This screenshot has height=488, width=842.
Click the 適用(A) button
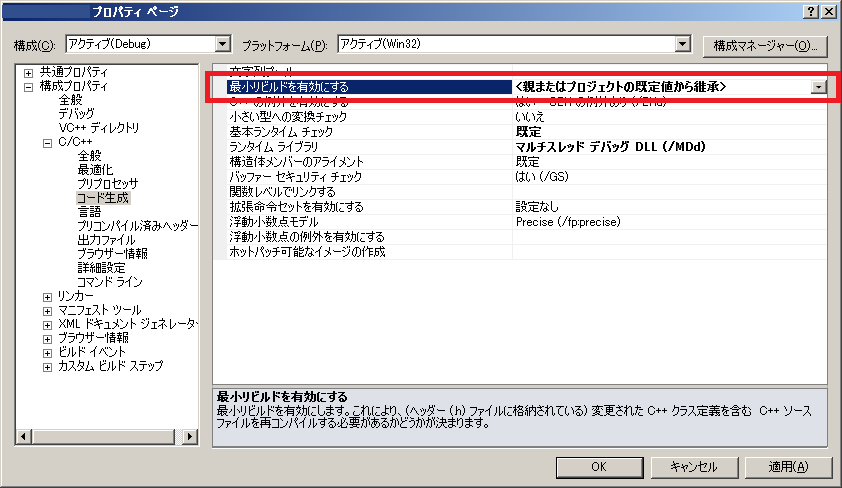[788, 467]
